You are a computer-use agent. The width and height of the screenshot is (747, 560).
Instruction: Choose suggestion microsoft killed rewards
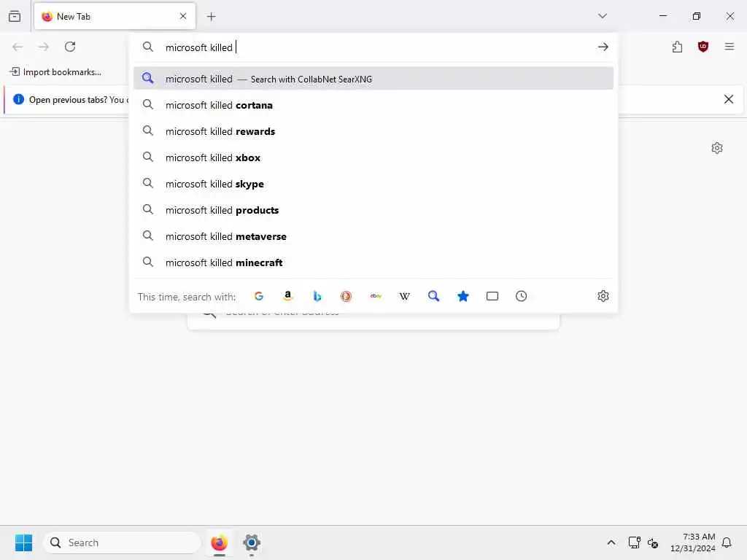(x=373, y=131)
